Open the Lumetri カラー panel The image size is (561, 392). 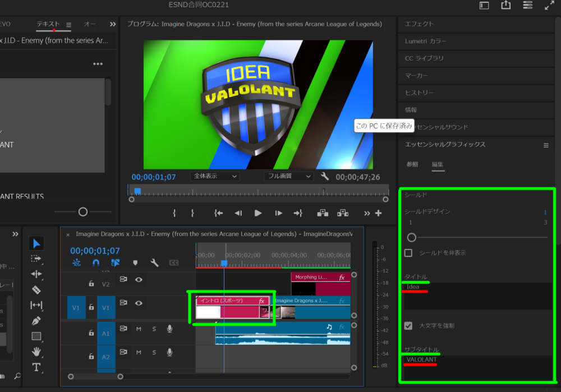[x=426, y=41]
